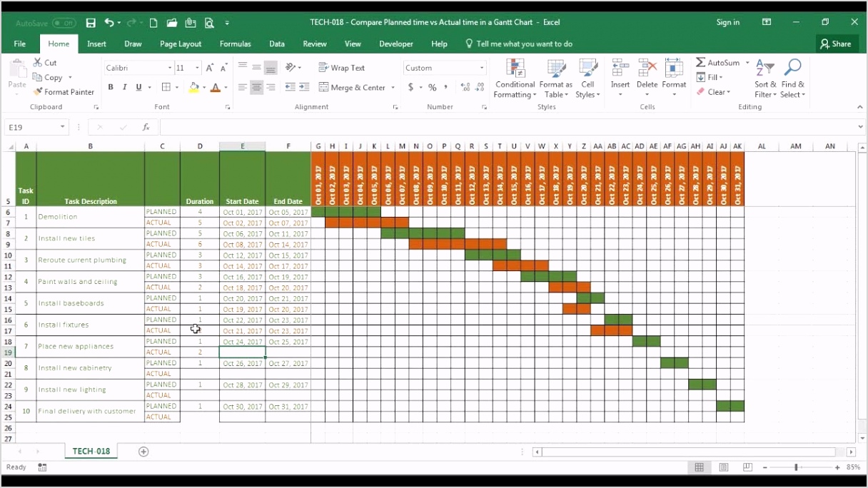This screenshot has height=488, width=868.
Task: Apply the red Font Color
Action: tap(216, 87)
